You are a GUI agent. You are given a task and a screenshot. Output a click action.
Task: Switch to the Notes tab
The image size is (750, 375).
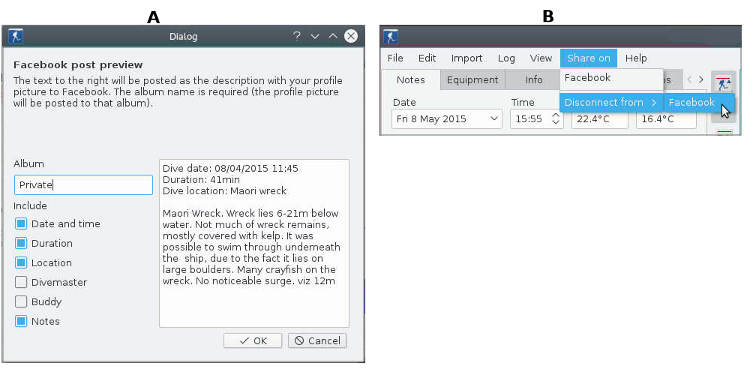[x=411, y=80]
